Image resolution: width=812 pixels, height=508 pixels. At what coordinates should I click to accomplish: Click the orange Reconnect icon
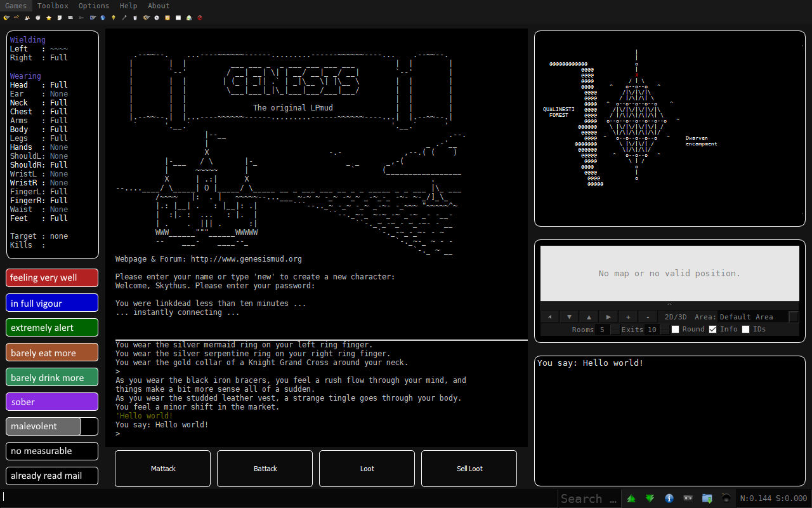167,18
